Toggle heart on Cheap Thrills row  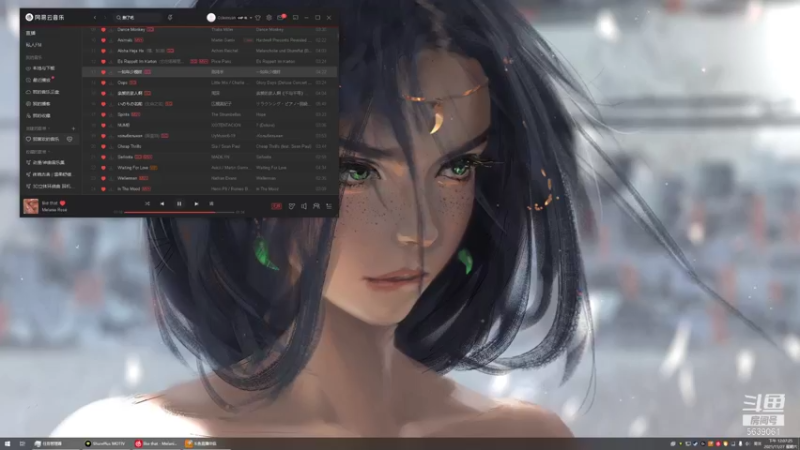pos(104,146)
